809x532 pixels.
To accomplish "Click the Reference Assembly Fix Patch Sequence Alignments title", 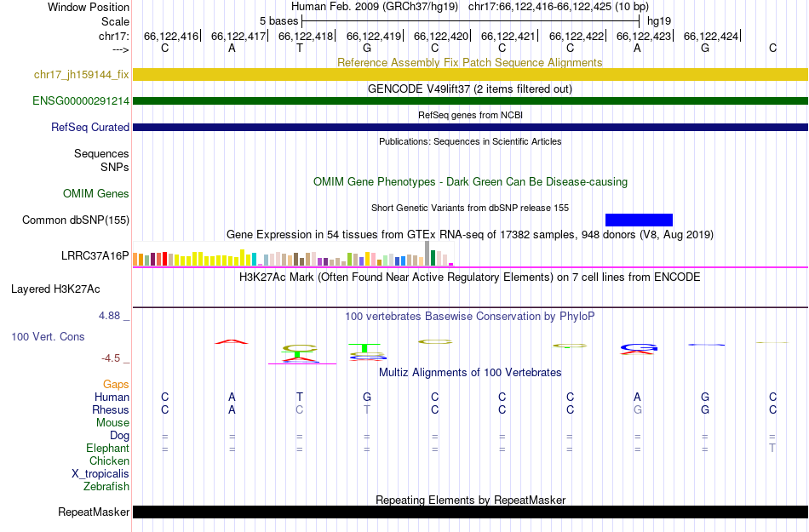I will 469,62.
